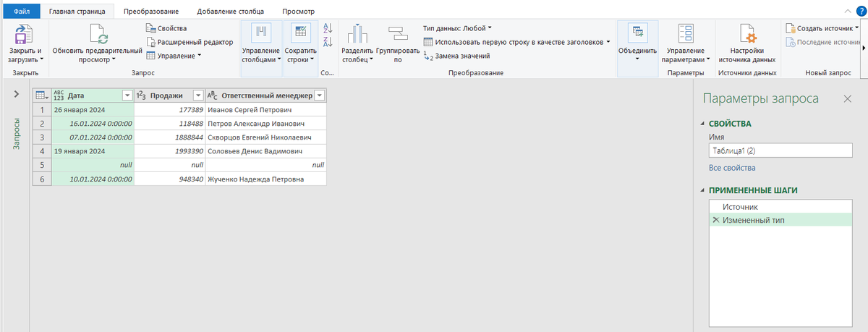Click the Manage Parameters (Управление параметрами) icon
The image size is (868, 332).
[685, 35]
